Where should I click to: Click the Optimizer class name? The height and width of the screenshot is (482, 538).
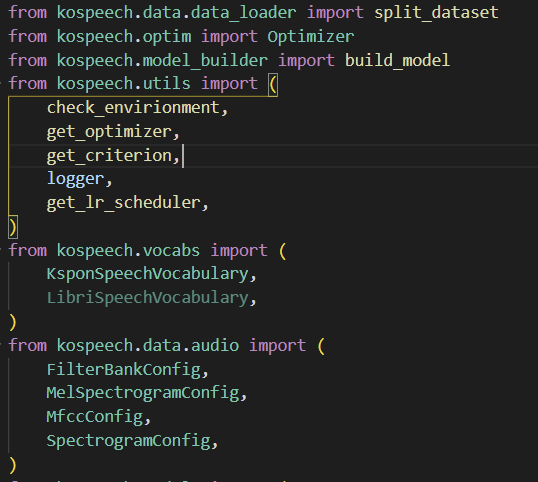[311, 37]
